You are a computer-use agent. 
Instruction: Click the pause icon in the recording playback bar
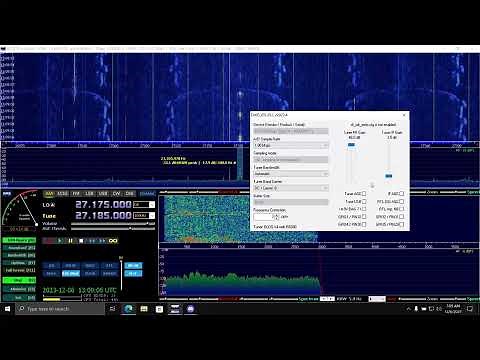click(70, 241)
